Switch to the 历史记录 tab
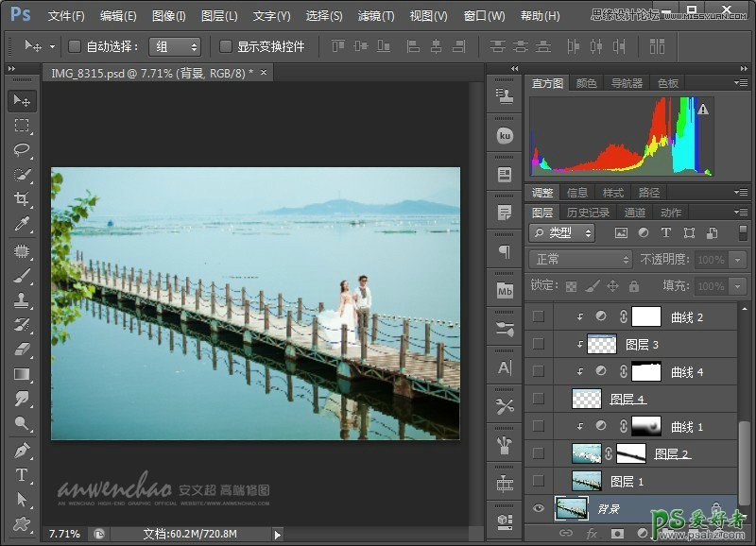Viewport: 756px width, 546px height. [x=587, y=213]
